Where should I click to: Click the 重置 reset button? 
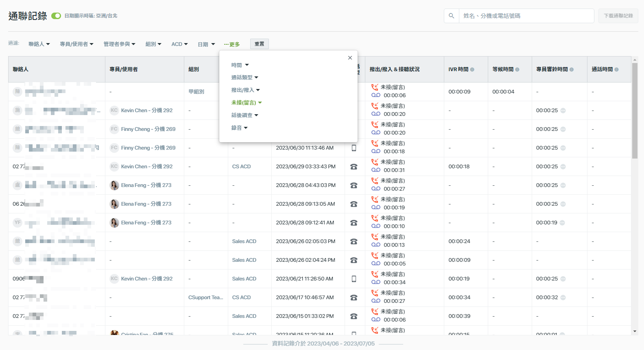[259, 44]
